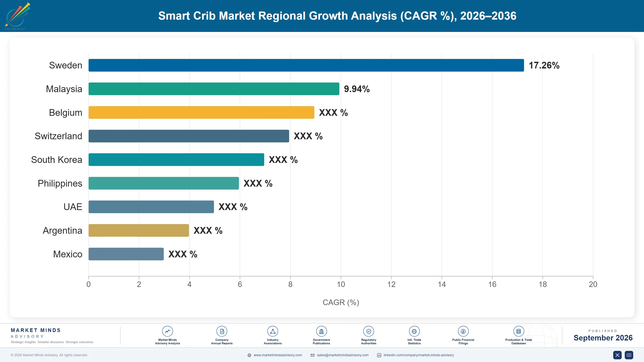Click the Regulatory Authorities shield icon
The width and height of the screenshot is (644, 362).
(369, 331)
